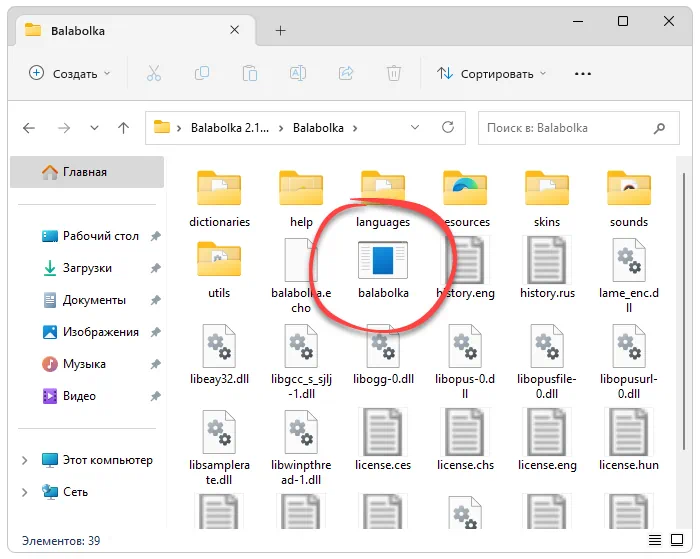Image resolution: width=700 pixels, height=559 pixels.
Task: Select the libwinpthread-1.dll file
Action: point(301,448)
